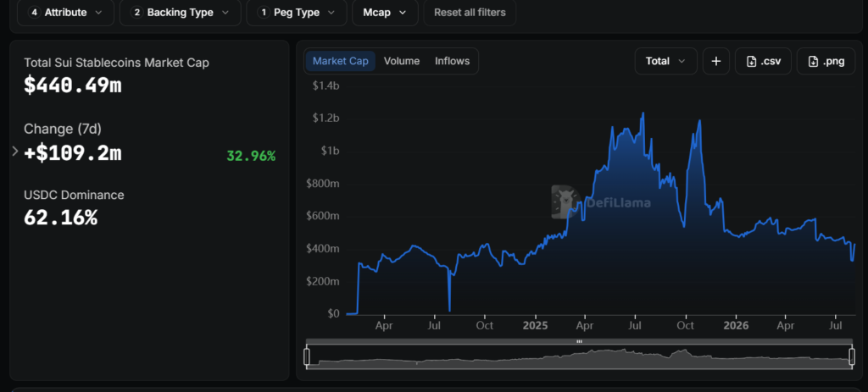This screenshot has width=868, height=392.
Task: Open the Attribute filter dropdown
Action: [x=65, y=12]
